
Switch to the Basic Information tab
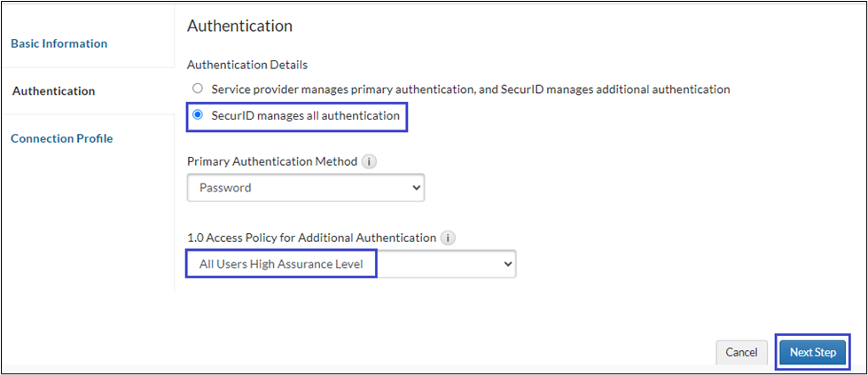(x=59, y=43)
